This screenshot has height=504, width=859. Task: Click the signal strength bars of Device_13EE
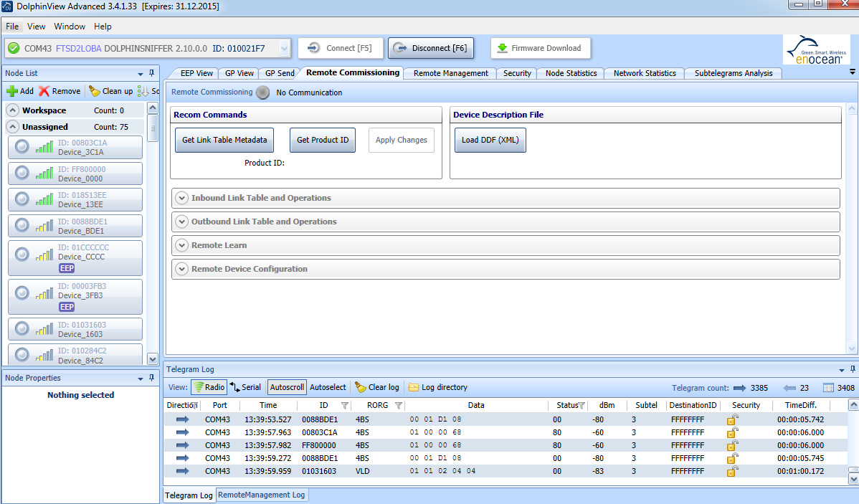pyautogui.click(x=44, y=199)
